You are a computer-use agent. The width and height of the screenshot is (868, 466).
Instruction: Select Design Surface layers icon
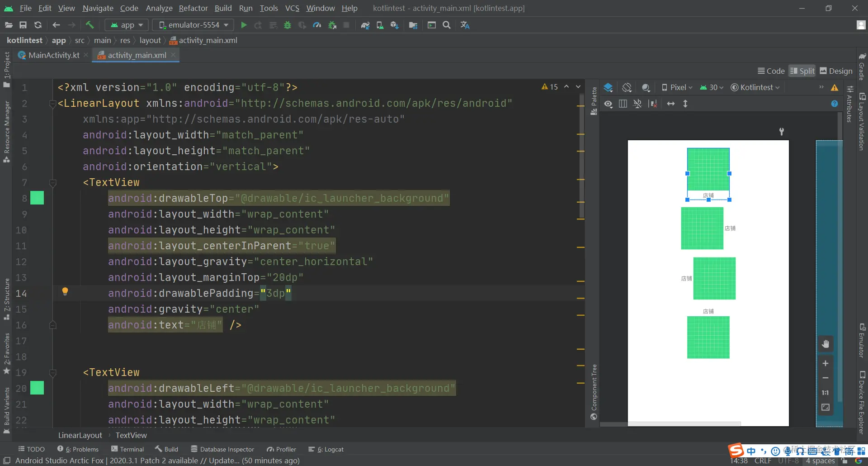[x=609, y=87]
